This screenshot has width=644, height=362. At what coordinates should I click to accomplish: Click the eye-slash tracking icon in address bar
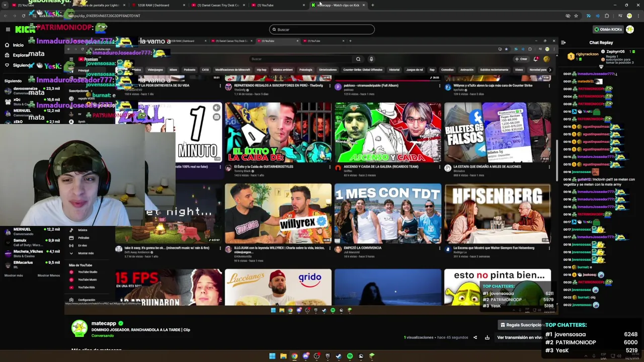568,16
